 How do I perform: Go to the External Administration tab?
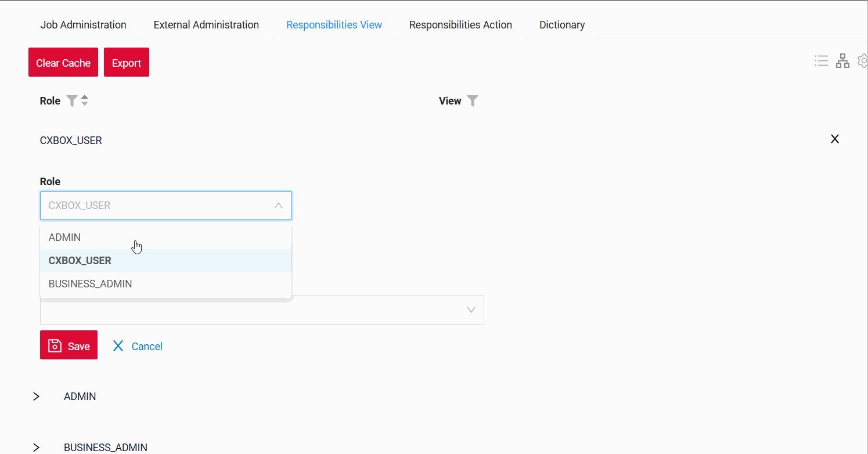click(x=206, y=25)
